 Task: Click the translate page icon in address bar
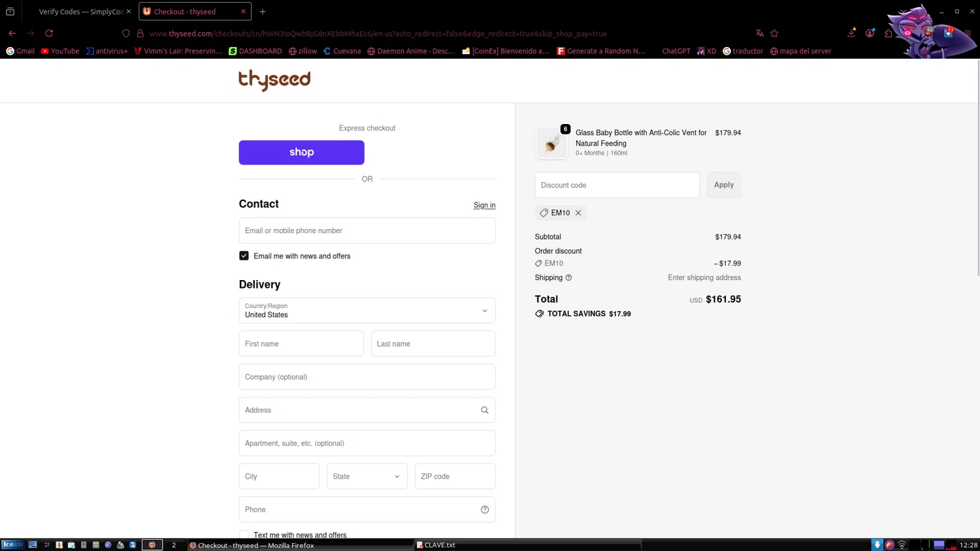coord(760,33)
